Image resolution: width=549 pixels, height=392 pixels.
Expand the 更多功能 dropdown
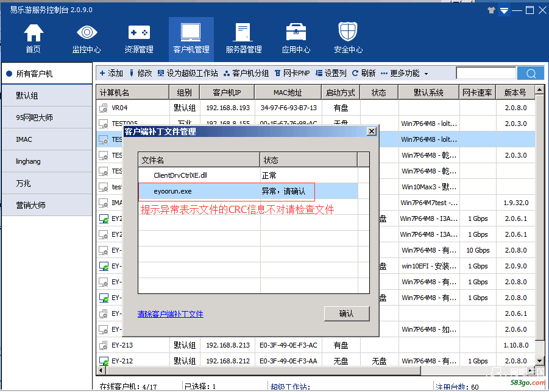point(409,73)
